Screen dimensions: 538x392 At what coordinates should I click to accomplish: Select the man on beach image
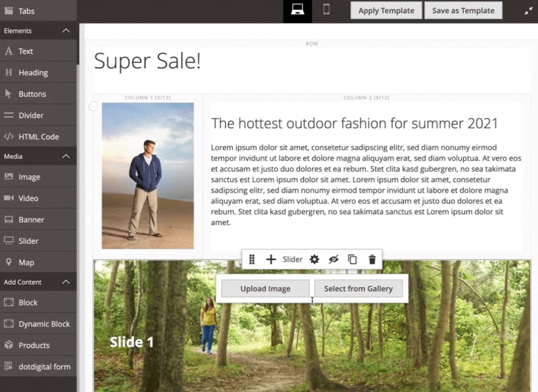148,175
